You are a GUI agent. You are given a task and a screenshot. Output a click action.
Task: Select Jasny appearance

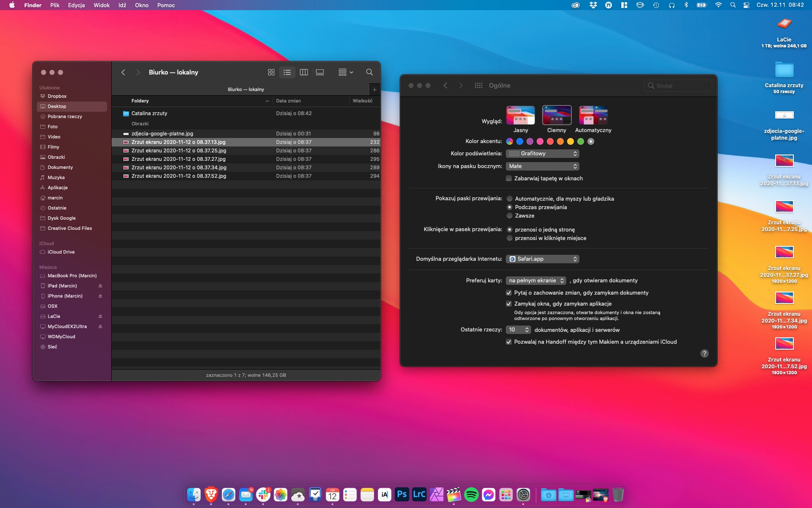point(521,115)
